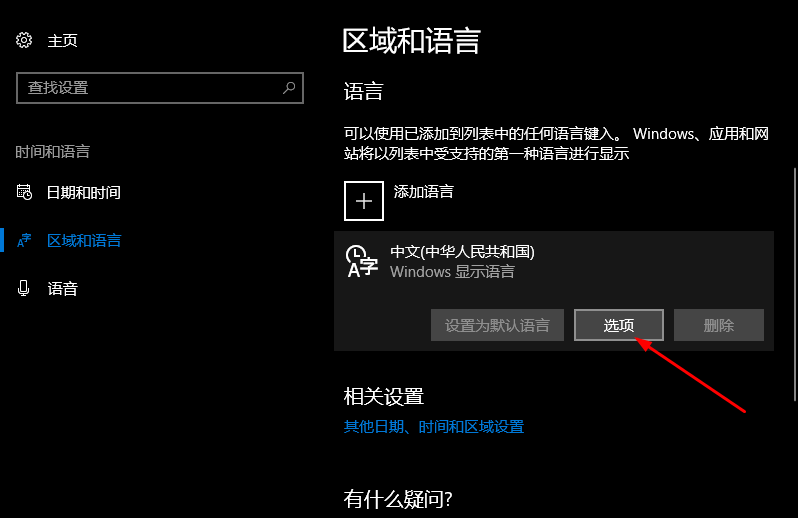Click 添加语言 label
The image size is (798, 518).
point(423,192)
